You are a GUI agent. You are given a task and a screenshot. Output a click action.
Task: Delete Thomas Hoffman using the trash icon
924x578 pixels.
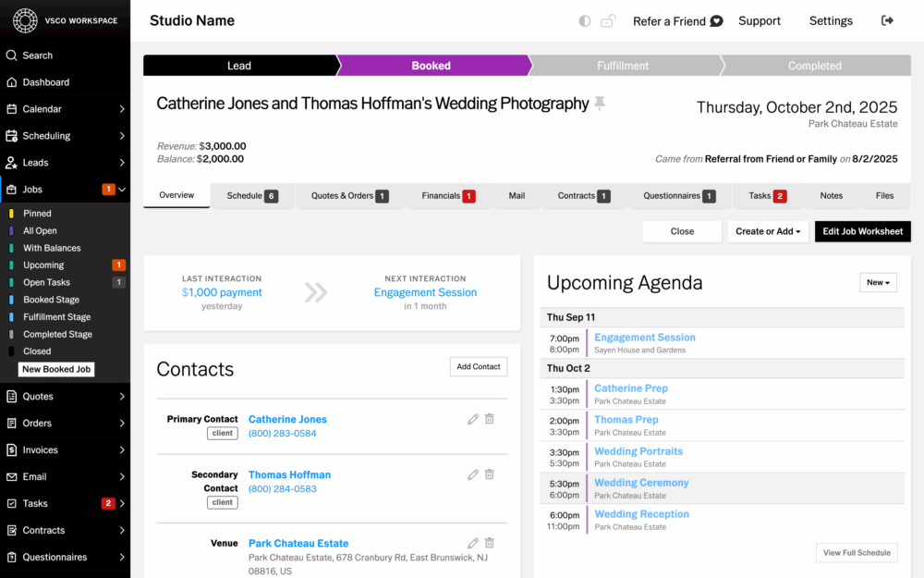(490, 474)
